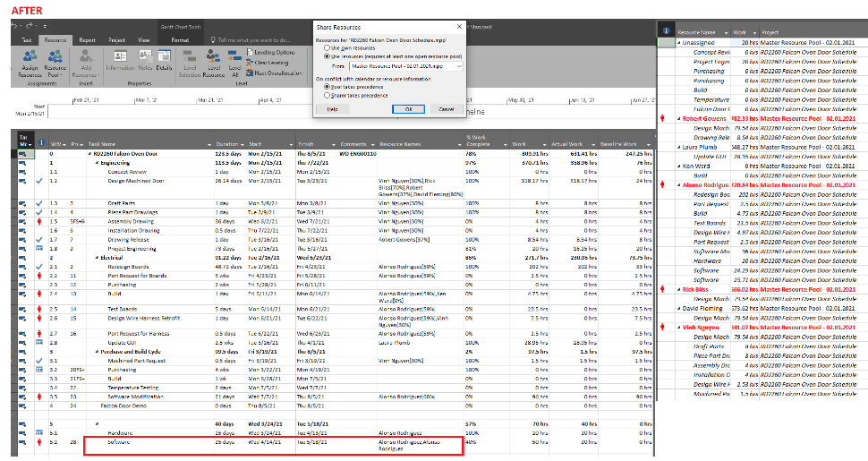Click the red indicator on the Assembly Drawing row
This screenshot has width=868, height=461.
(x=39, y=222)
